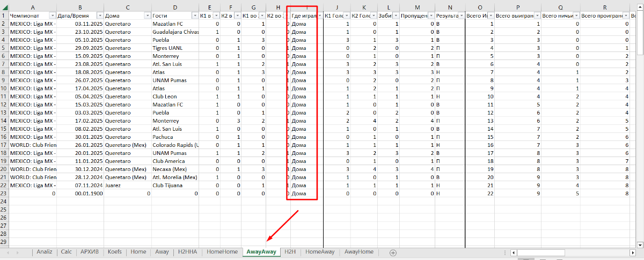The width and height of the screenshot is (644, 260).
Task: Select the HomeAway sheet tab
Action: (320, 252)
